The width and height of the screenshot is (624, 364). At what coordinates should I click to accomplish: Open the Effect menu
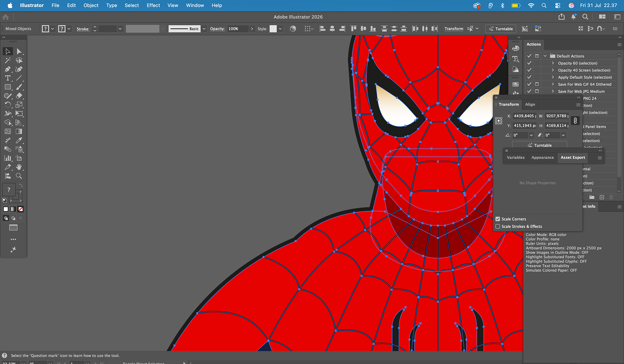153,5
